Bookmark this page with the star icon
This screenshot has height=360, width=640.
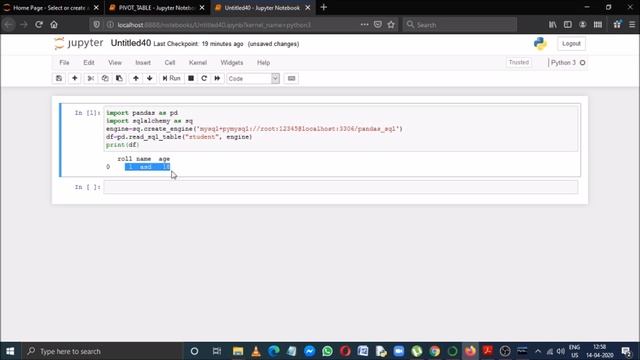[391, 24]
